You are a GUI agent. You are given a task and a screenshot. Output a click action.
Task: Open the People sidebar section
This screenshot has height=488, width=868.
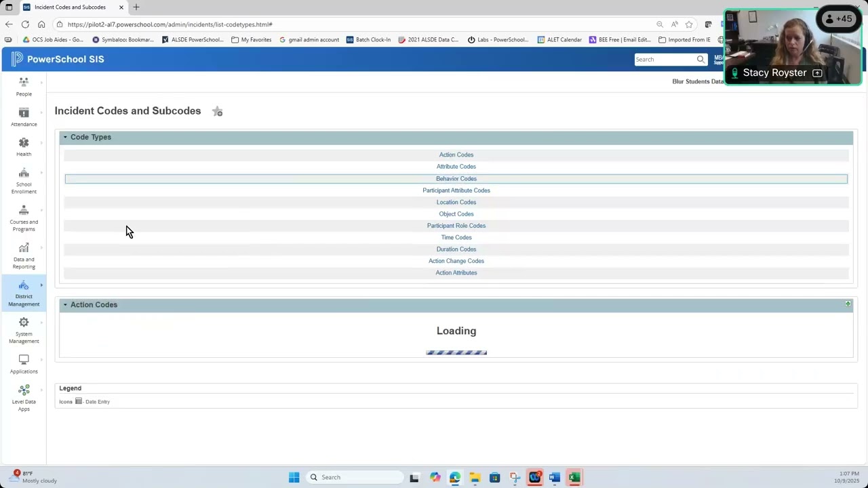point(24,86)
